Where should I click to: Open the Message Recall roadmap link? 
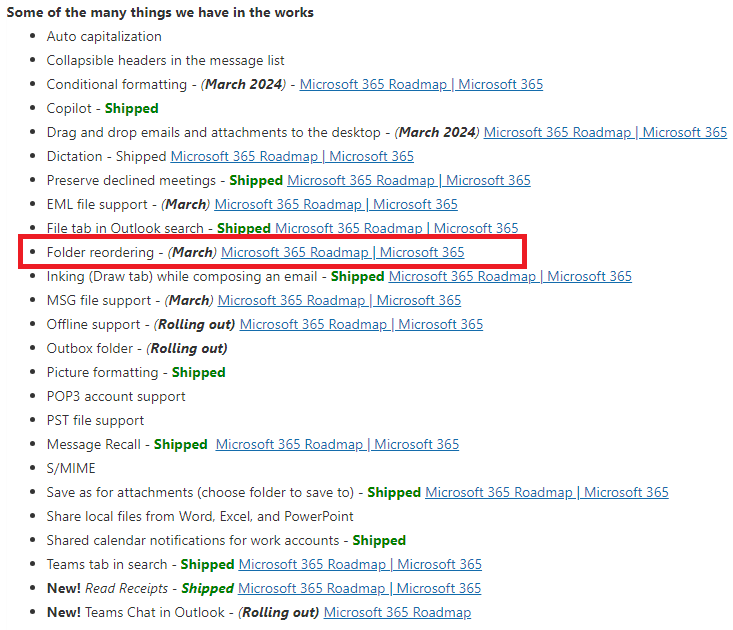point(338,444)
